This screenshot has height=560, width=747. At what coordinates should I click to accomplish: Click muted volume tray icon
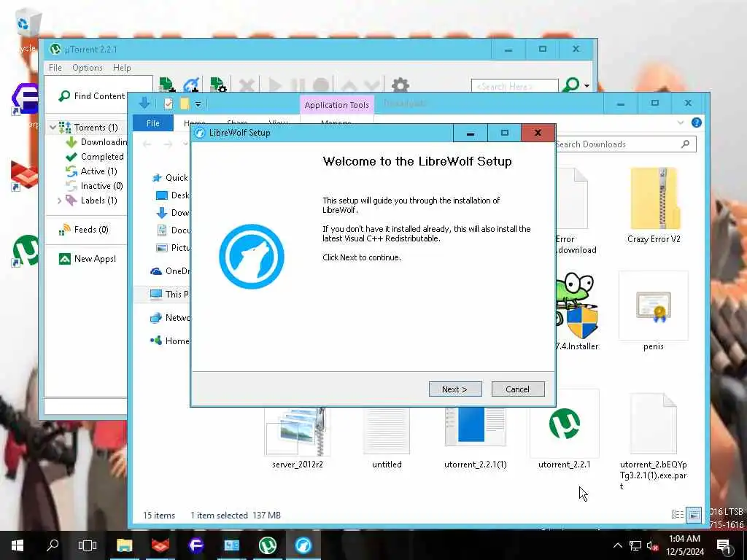(x=651, y=545)
